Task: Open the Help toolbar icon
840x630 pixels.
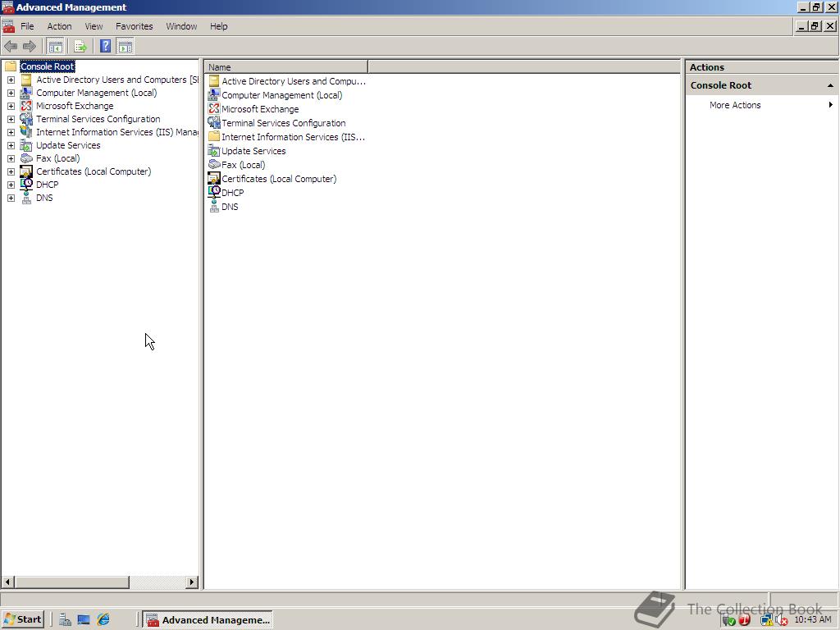Action: [106, 46]
